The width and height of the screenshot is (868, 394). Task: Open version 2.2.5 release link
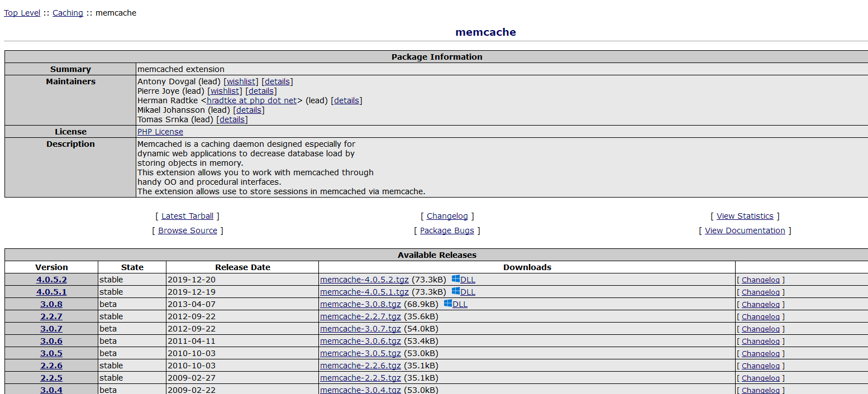pos(51,378)
